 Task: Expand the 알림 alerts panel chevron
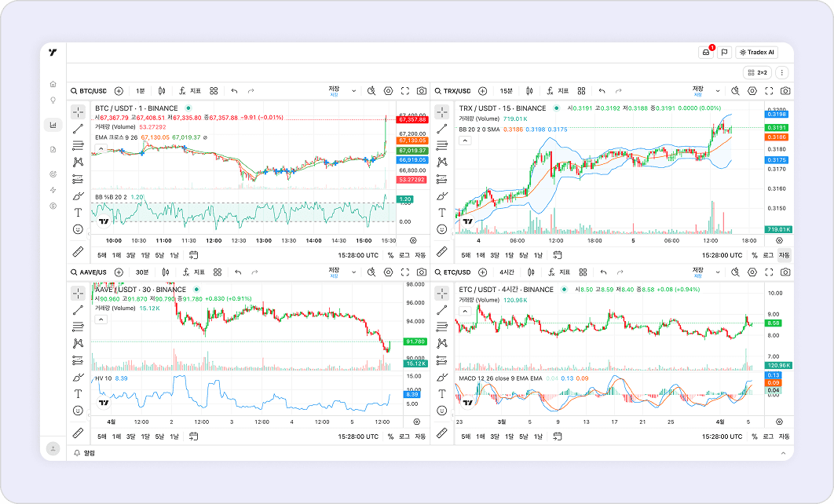tap(783, 453)
